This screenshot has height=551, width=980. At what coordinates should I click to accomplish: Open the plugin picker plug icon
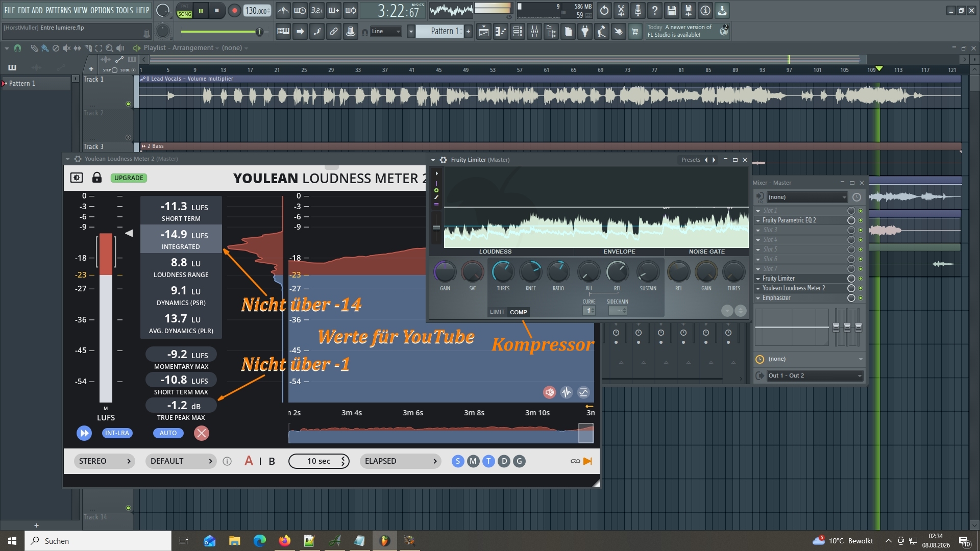tap(585, 32)
